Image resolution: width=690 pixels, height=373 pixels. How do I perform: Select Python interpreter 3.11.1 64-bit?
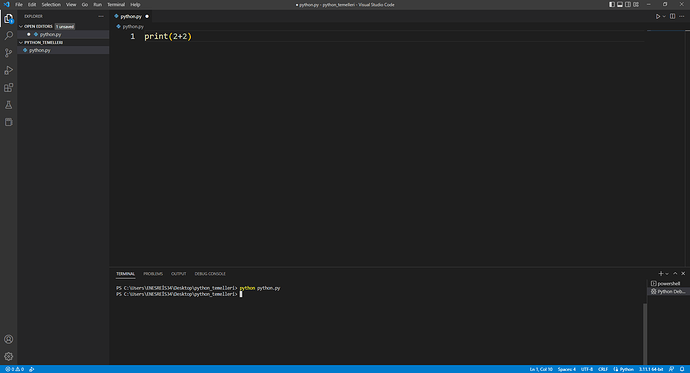651,369
